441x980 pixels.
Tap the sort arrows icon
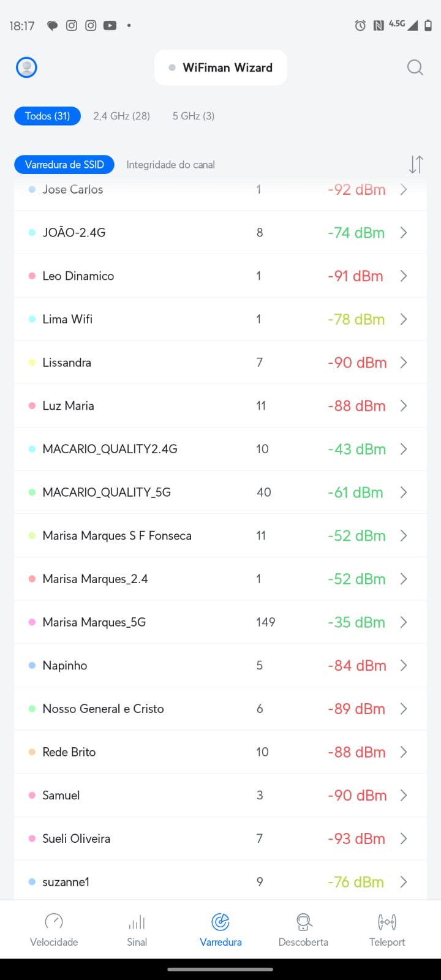(416, 164)
